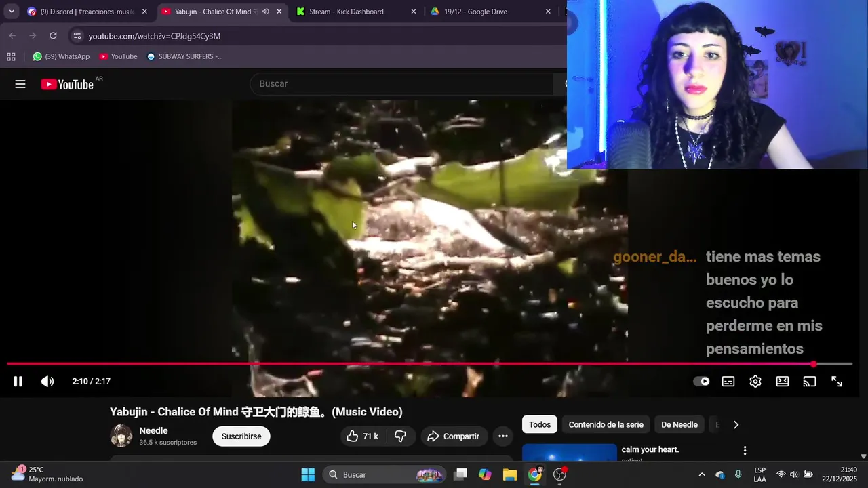Like the video showing 71 k
The width and height of the screenshot is (868, 488).
[362, 436]
